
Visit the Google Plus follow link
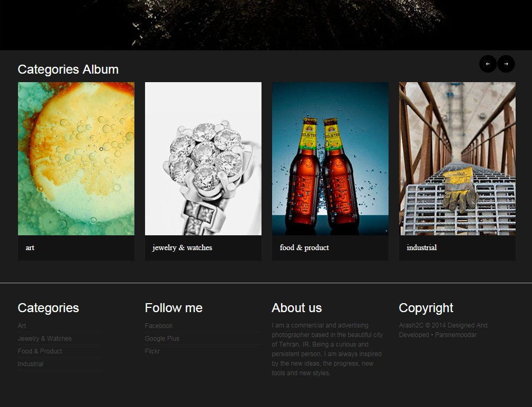pos(162,339)
